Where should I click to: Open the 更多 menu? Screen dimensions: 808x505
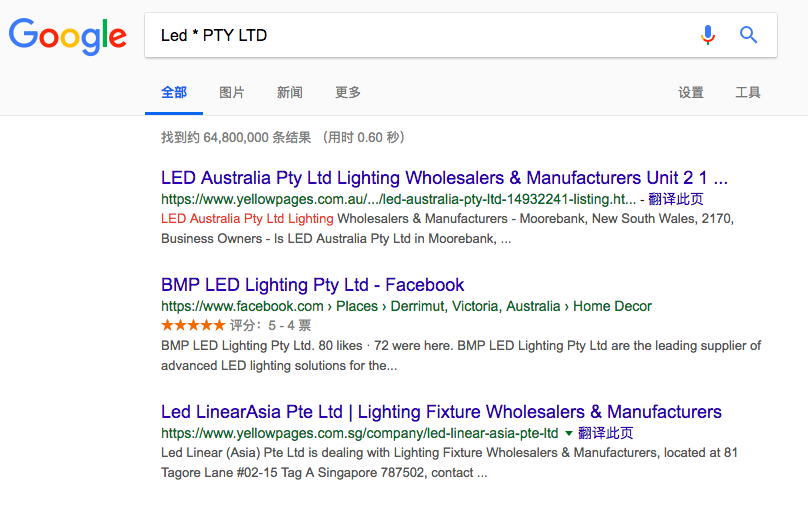pyautogui.click(x=348, y=93)
